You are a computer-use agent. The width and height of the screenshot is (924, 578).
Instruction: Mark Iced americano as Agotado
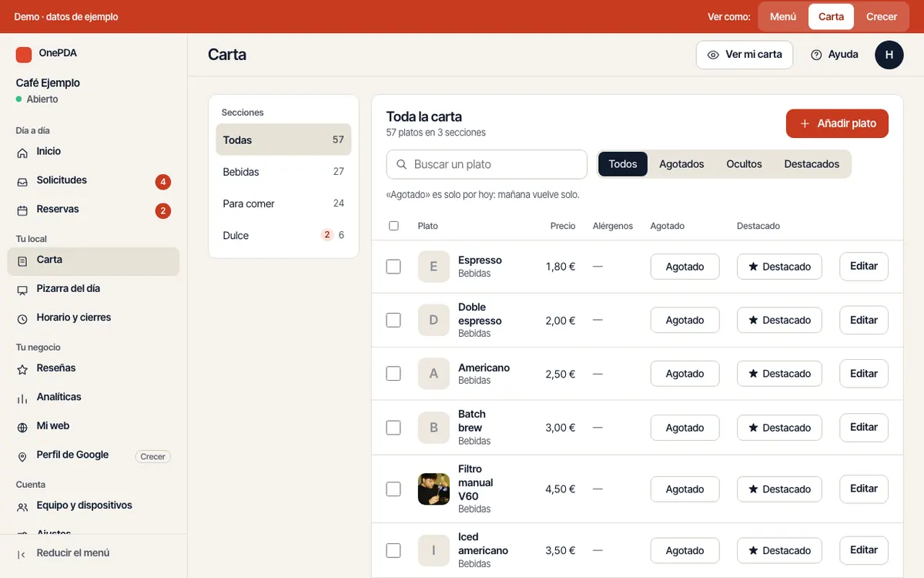[x=685, y=551]
